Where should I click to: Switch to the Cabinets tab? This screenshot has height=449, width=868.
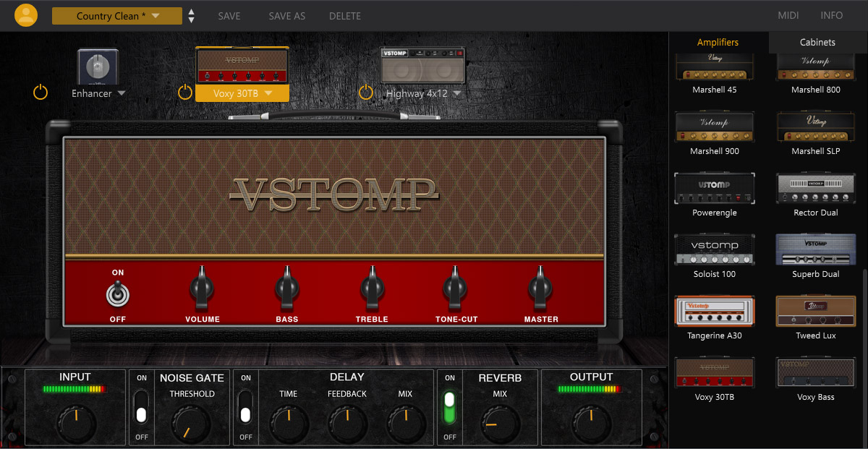817,42
